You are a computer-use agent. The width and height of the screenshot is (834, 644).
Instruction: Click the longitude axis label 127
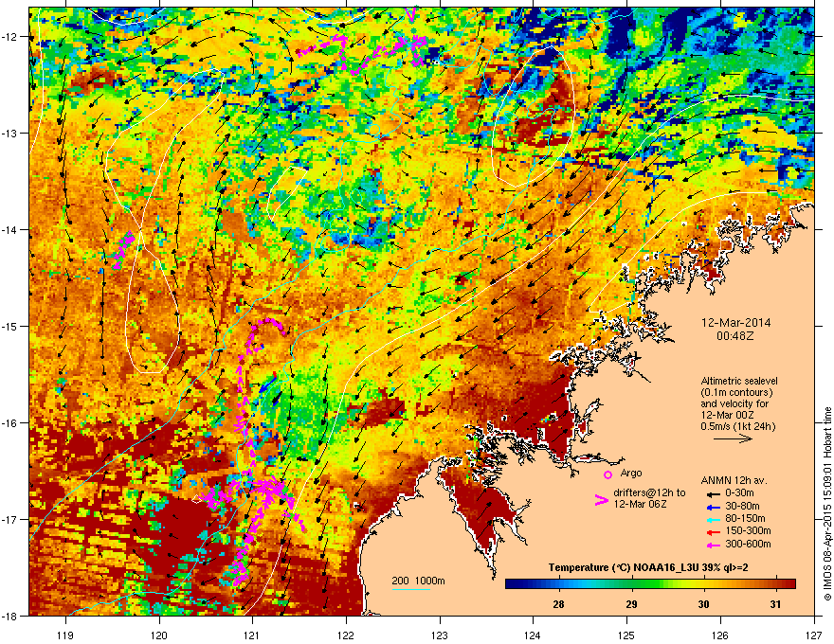click(x=814, y=635)
